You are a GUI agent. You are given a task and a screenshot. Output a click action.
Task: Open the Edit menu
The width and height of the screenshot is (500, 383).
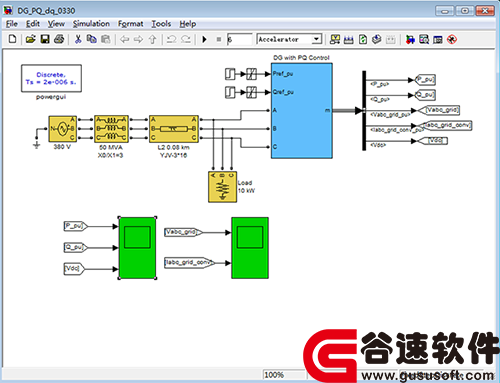[33, 24]
